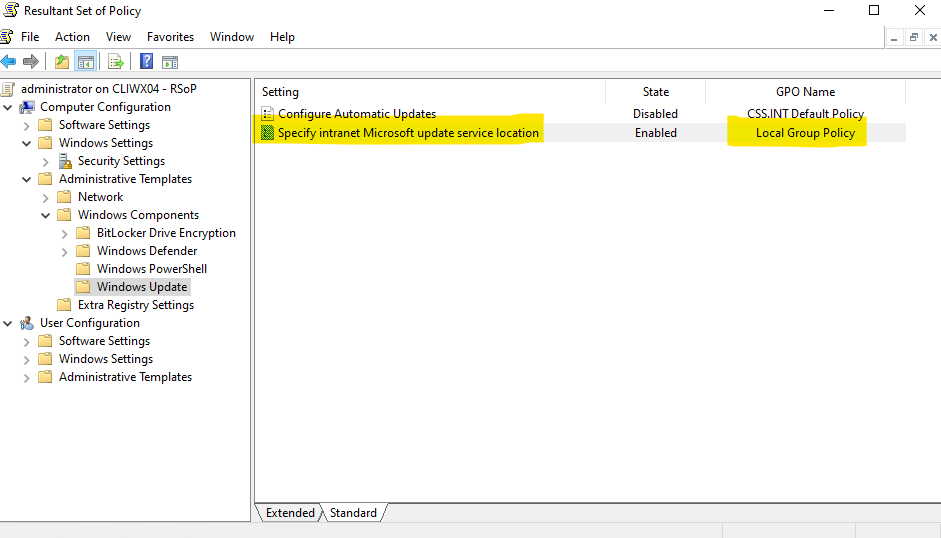Select 'administrator on CLIWX04 - RSoP' root
The height and width of the screenshot is (538, 941).
(x=109, y=89)
